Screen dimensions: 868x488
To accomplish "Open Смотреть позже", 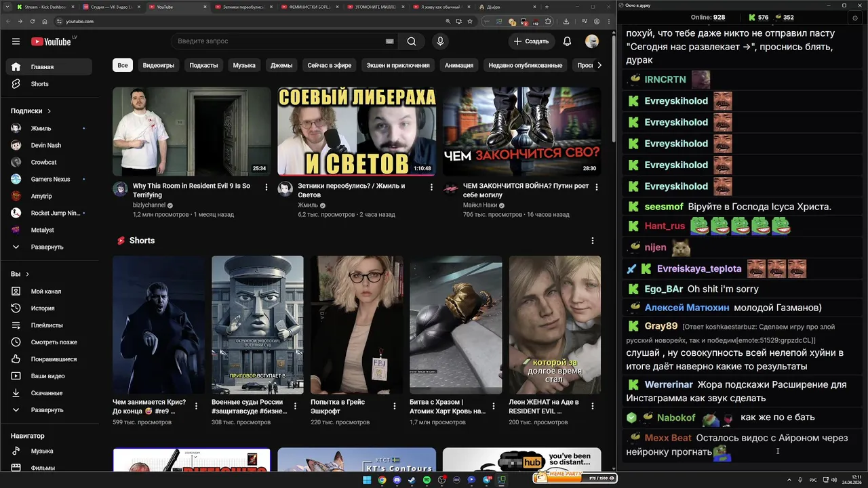I will pyautogui.click(x=49, y=342).
